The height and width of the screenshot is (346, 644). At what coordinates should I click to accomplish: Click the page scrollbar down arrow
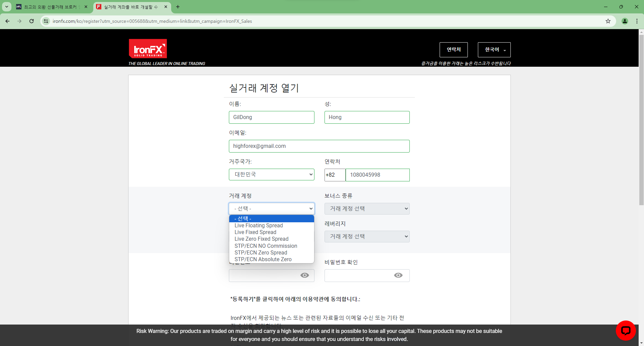point(641,343)
